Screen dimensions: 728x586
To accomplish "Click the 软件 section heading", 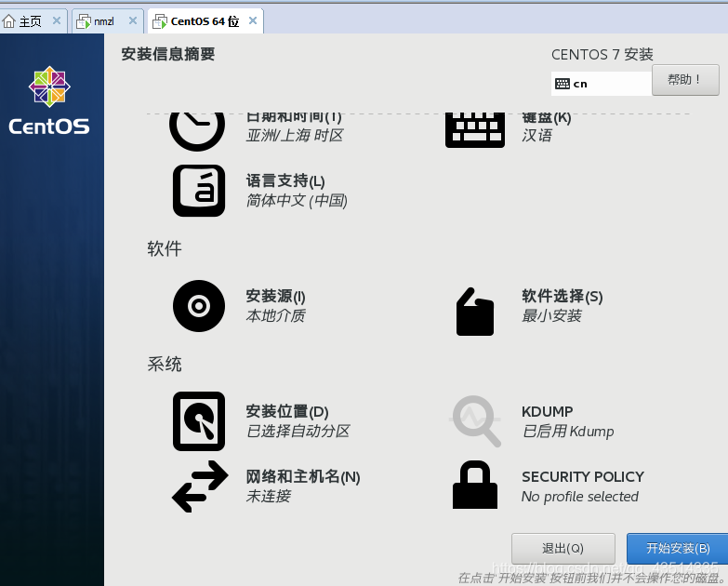I will [x=165, y=248].
